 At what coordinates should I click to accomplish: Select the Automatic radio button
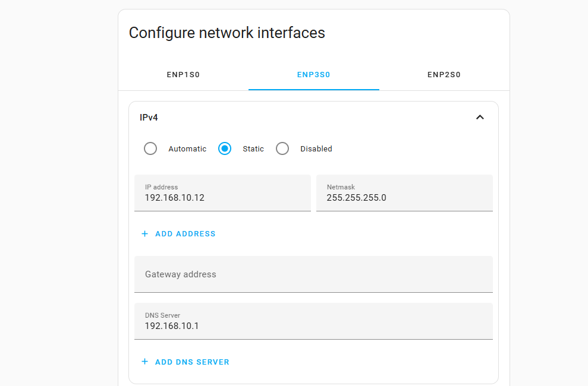pyautogui.click(x=150, y=148)
